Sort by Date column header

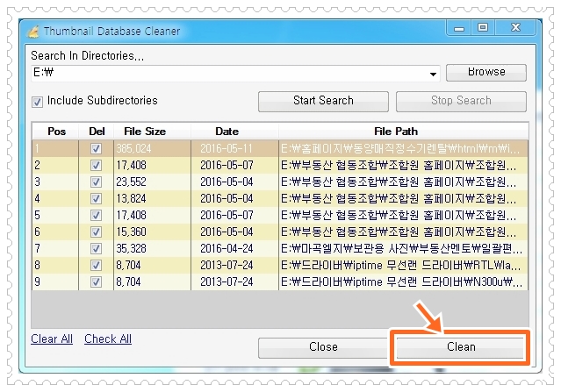click(x=234, y=132)
